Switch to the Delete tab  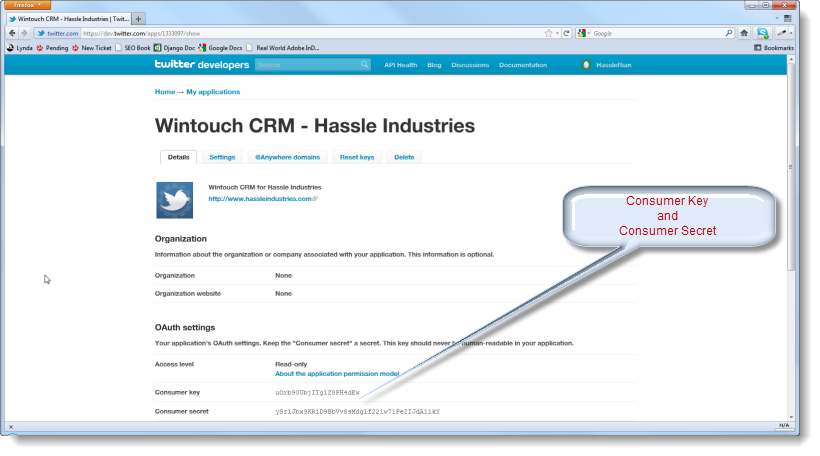[404, 157]
